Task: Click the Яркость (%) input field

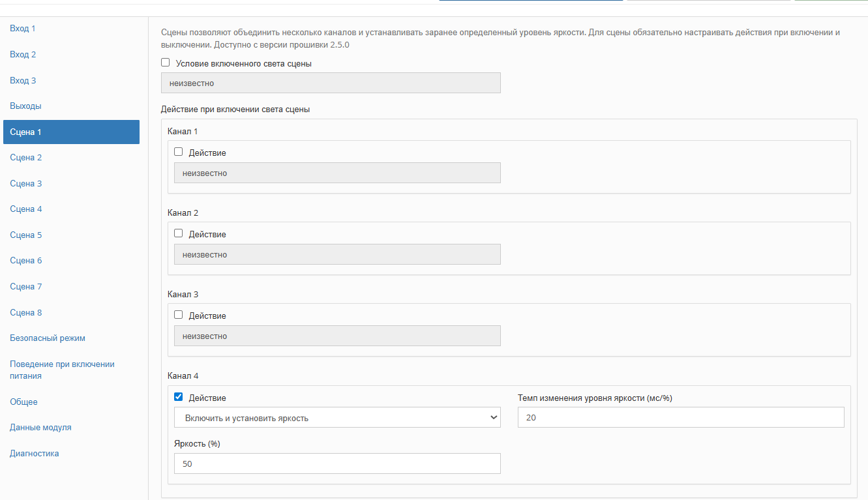Action: point(337,463)
